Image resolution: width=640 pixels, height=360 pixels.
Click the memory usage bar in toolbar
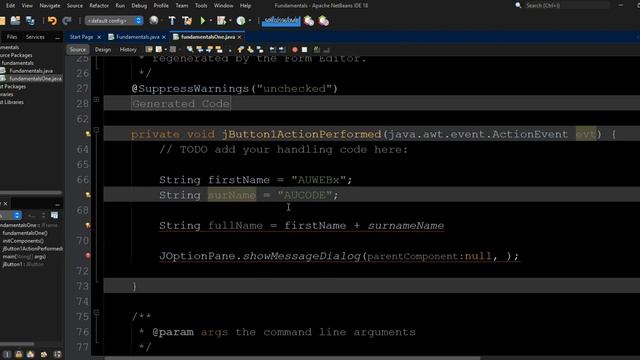281,20
